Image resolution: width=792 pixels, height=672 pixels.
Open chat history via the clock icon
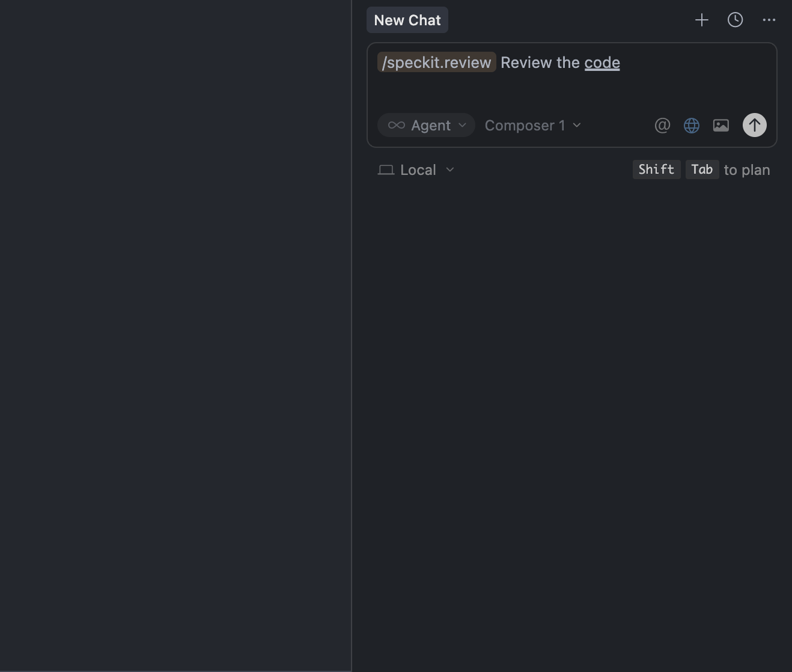tap(735, 20)
